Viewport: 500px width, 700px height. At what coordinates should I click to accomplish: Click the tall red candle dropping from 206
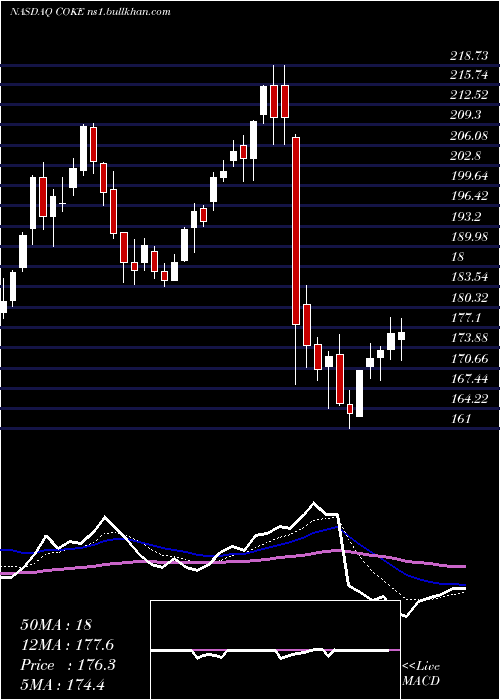(296, 230)
